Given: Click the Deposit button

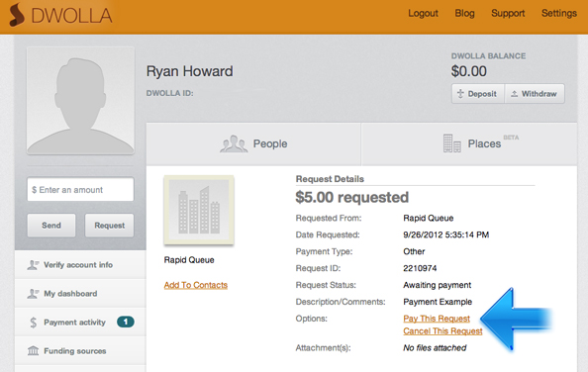Looking at the screenshot, I should coord(478,94).
